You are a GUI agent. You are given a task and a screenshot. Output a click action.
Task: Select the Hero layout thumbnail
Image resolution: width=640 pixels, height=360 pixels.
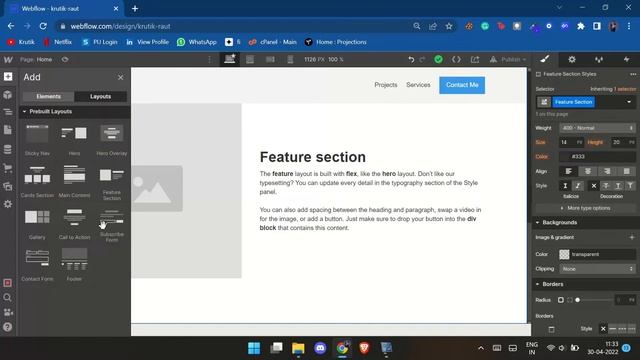(74, 139)
